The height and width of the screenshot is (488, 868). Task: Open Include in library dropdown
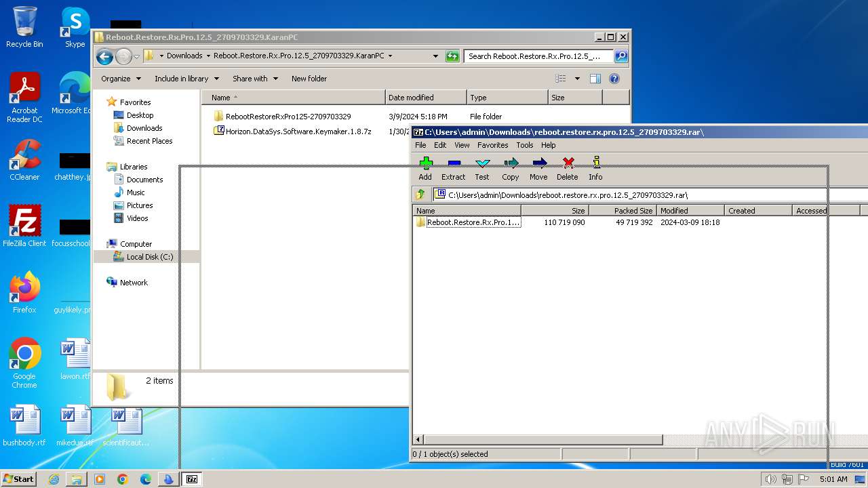(186, 79)
